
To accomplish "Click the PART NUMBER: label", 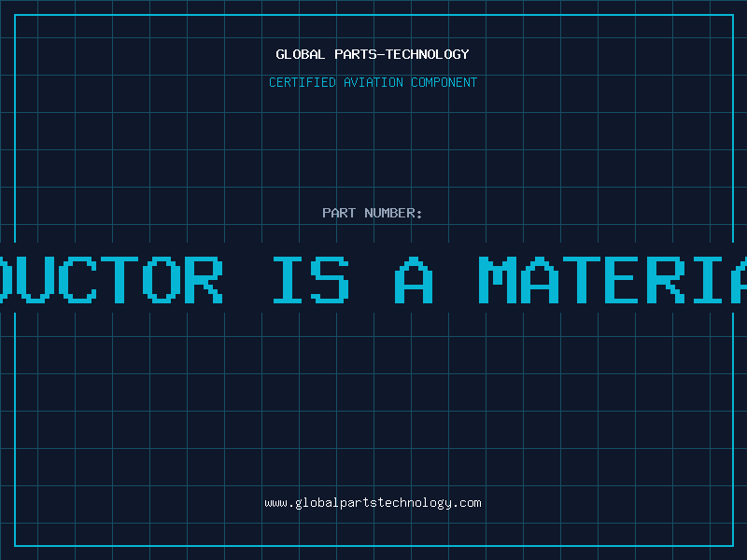I will point(373,213).
